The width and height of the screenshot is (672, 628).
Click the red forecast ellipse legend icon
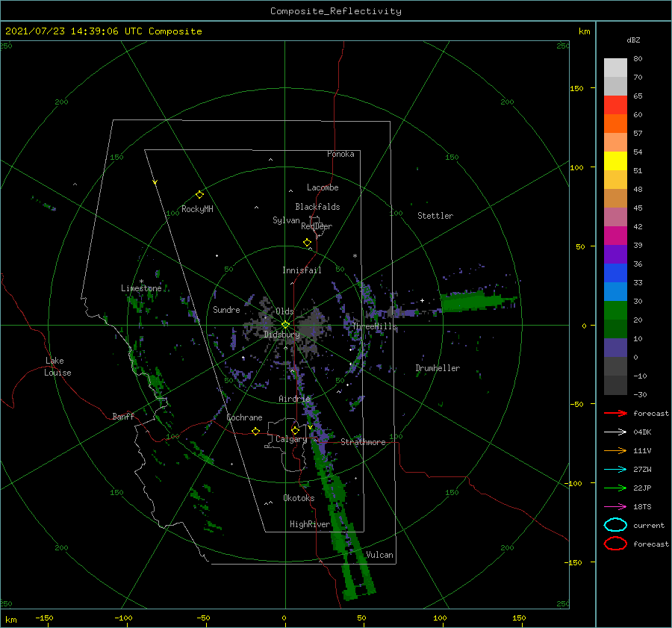tap(615, 544)
